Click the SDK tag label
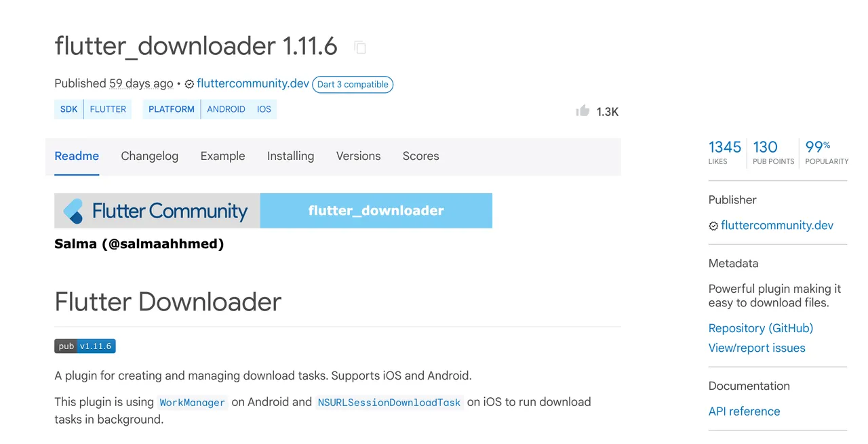868x444 pixels. [68, 109]
